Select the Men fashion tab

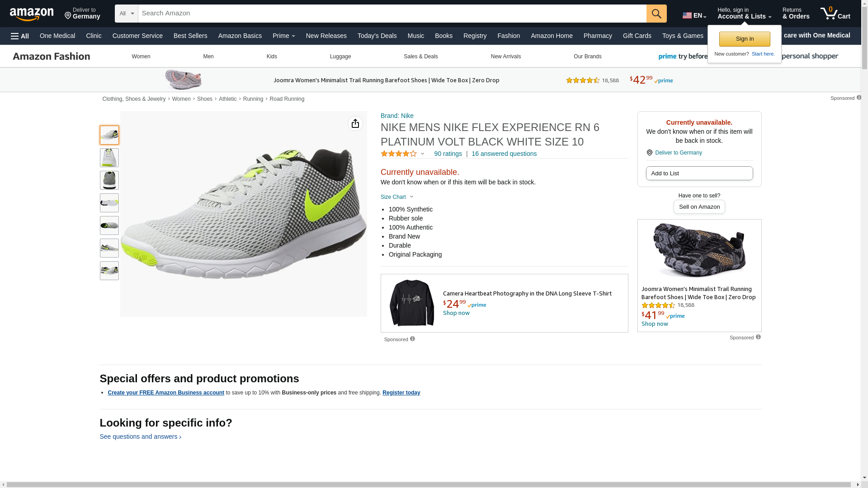coord(208,56)
